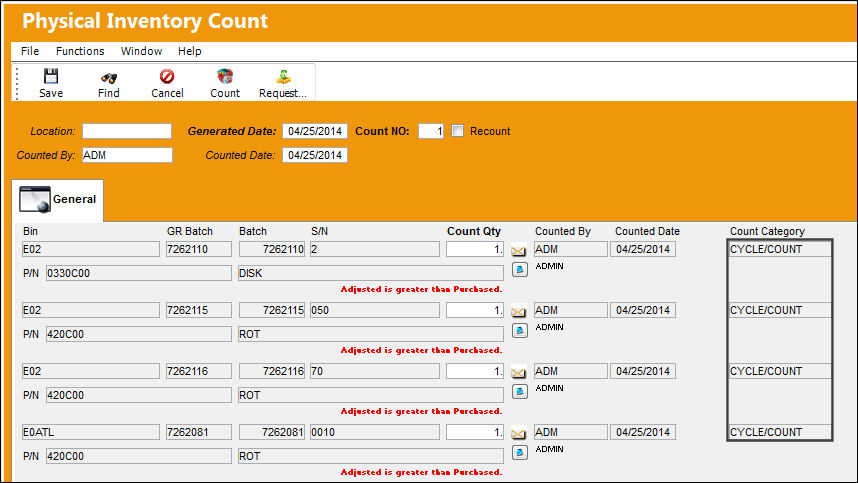This screenshot has width=858, height=483.
Task: Click Counted By ADM in S/N 70 row
Action: pyautogui.click(x=571, y=371)
